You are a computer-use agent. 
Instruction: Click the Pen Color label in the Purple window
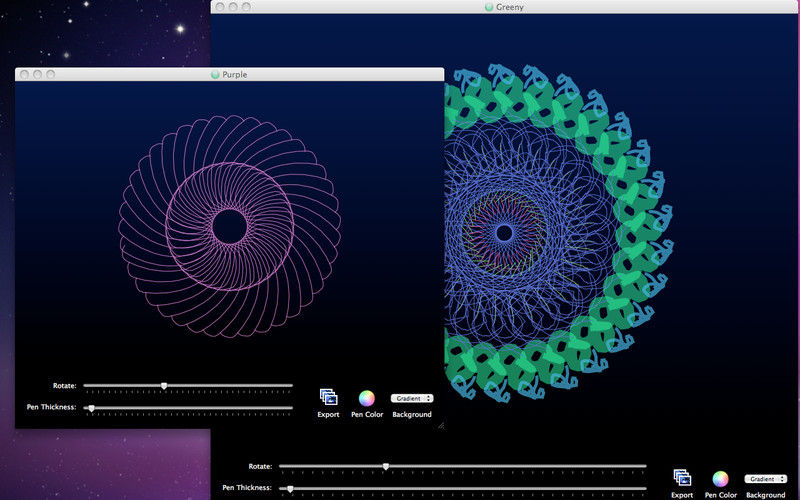(367, 414)
